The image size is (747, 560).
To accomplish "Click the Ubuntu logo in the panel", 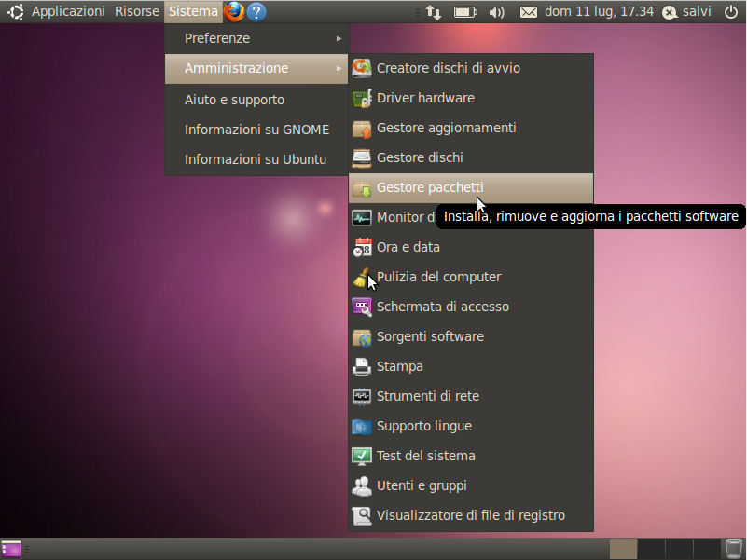I will pyautogui.click(x=15, y=11).
